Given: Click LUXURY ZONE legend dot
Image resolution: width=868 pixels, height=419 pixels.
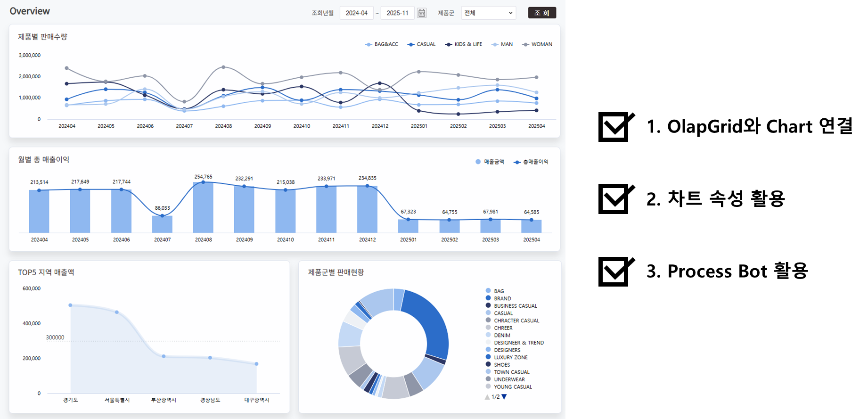Looking at the screenshot, I should [x=488, y=357].
